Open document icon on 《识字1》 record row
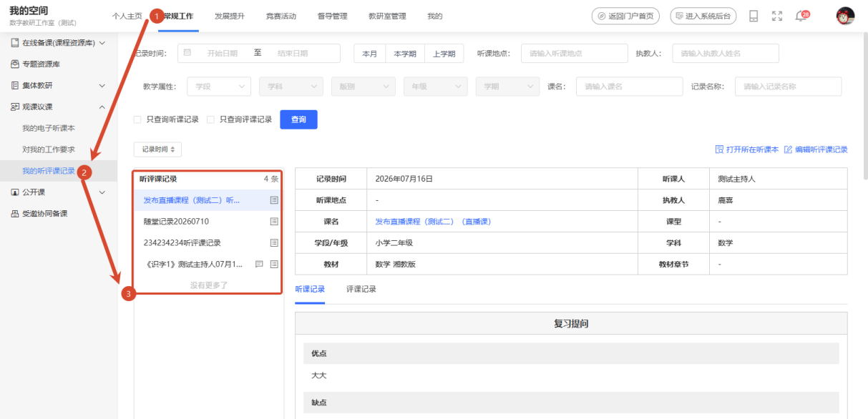Screen dimensions: 868x419 click(274, 264)
